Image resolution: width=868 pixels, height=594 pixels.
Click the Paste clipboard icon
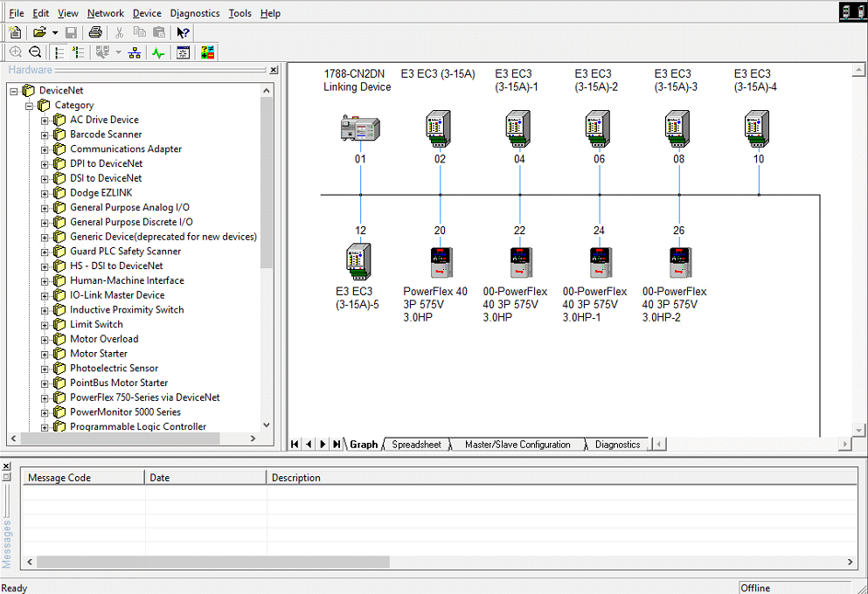159,32
